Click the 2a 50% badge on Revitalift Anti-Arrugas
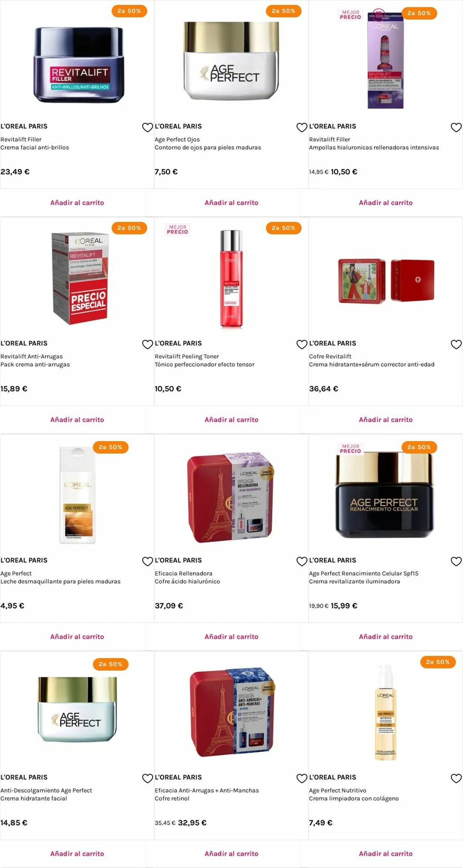Screen dimensions: 463x868 tap(129, 228)
